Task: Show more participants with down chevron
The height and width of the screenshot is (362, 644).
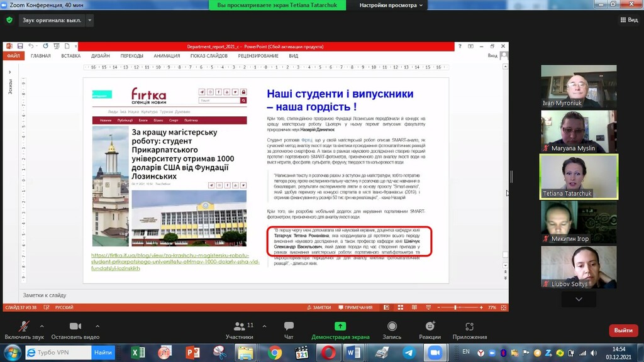Action: [x=579, y=299]
